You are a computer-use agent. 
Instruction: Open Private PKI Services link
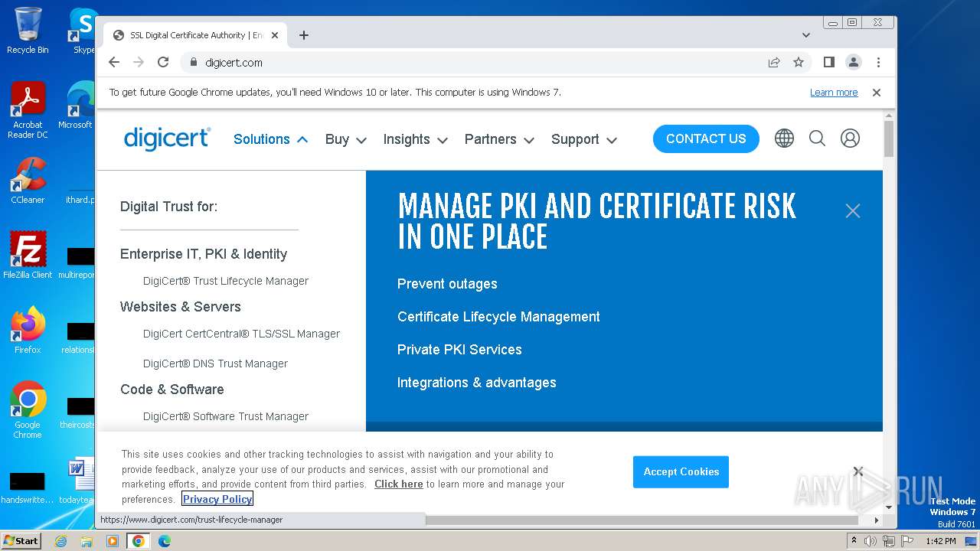(x=459, y=350)
